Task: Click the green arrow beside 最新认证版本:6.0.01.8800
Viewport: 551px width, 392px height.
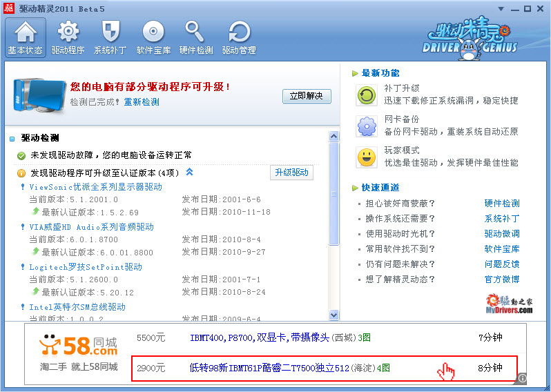Action: coord(35,251)
